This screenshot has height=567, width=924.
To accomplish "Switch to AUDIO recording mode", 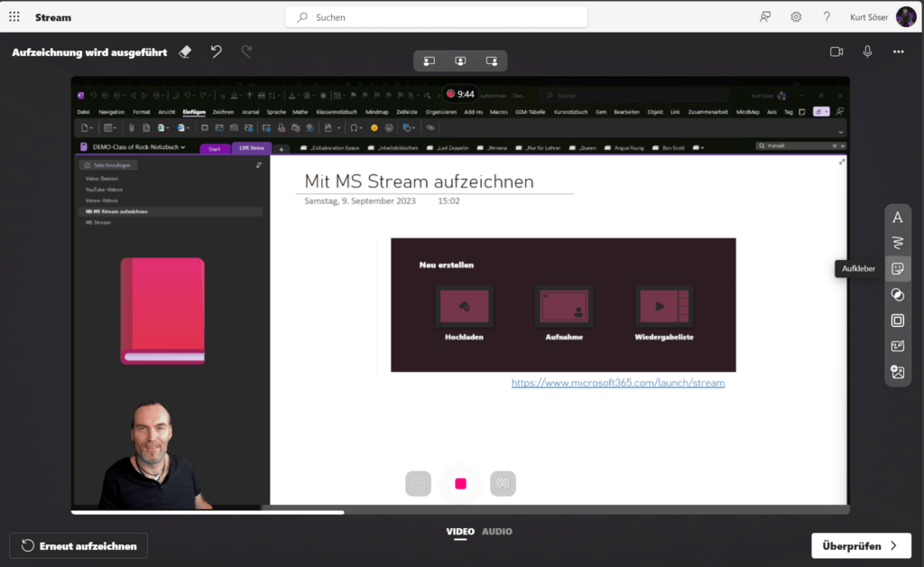I will click(x=497, y=532).
